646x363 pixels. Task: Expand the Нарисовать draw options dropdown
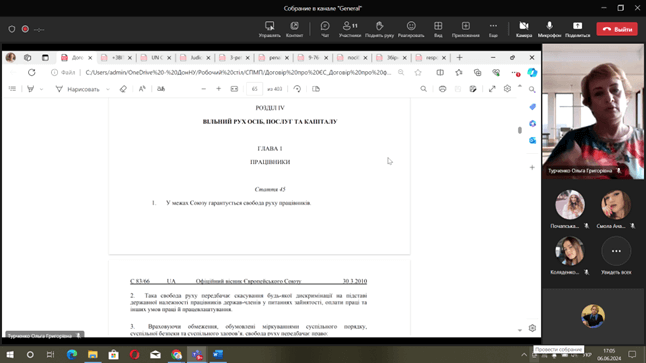[108, 89]
